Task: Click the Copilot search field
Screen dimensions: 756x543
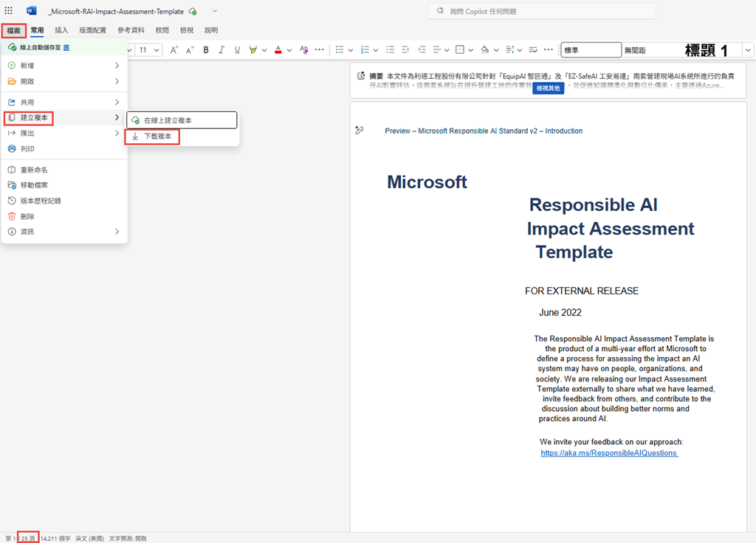Action: pos(542,11)
